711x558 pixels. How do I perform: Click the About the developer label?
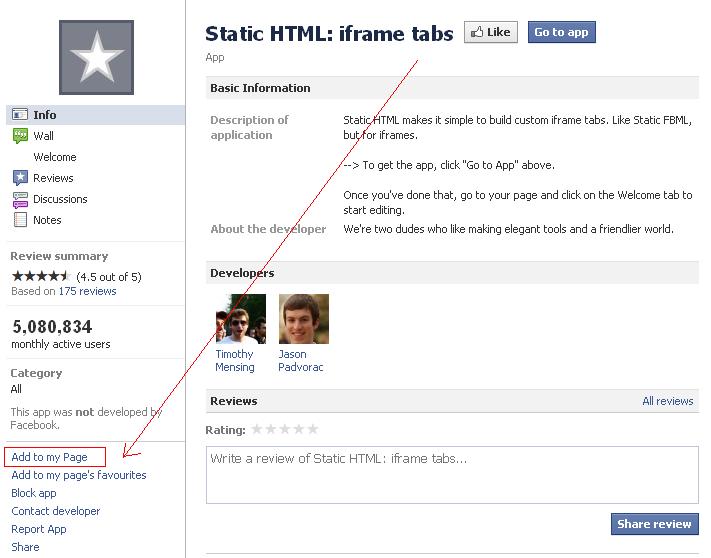(268, 229)
